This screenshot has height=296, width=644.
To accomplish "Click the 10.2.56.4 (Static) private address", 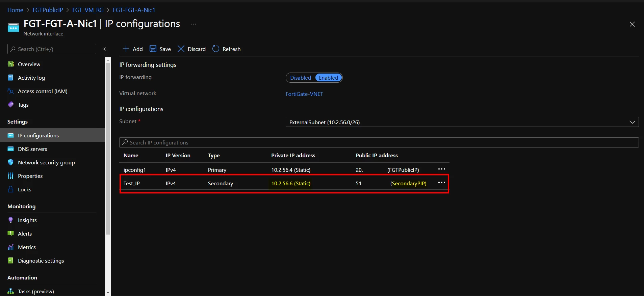I will tap(291, 170).
